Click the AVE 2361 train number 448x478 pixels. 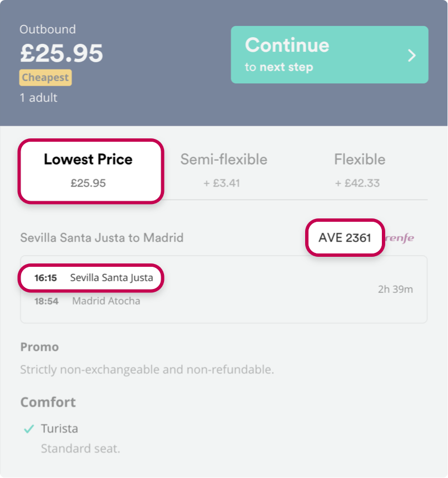click(345, 237)
